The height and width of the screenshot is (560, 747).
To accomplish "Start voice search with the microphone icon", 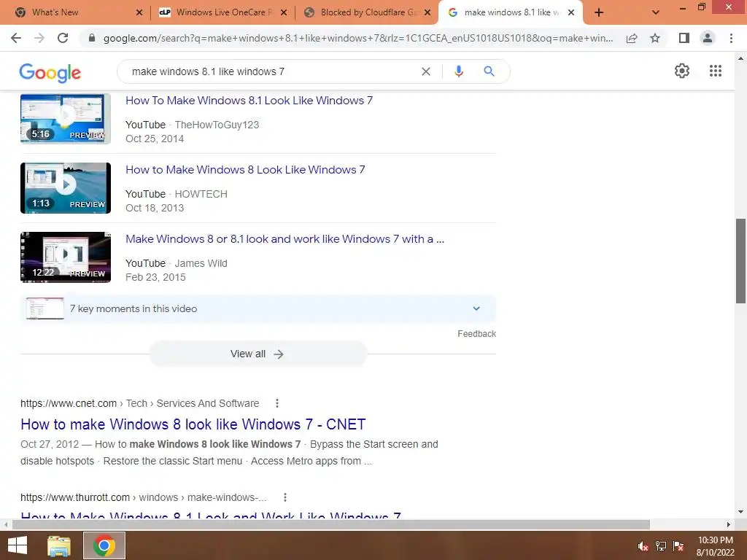I will (459, 71).
